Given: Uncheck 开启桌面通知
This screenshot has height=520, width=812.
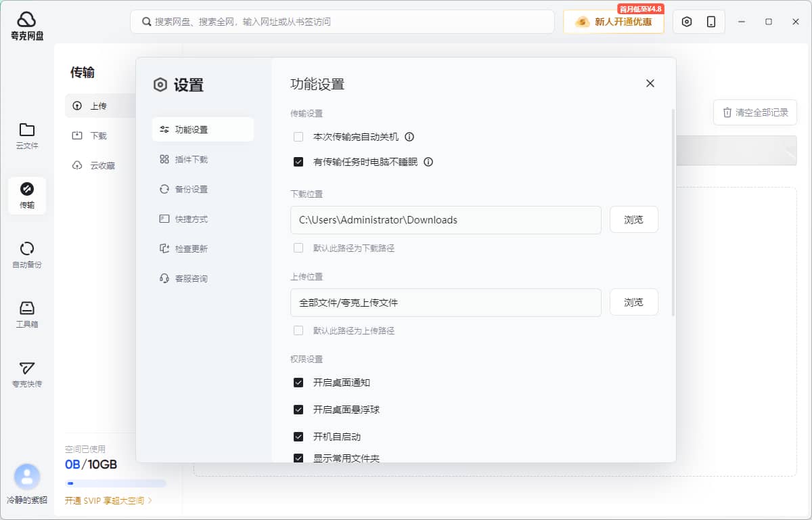Looking at the screenshot, I should (298, 383).
